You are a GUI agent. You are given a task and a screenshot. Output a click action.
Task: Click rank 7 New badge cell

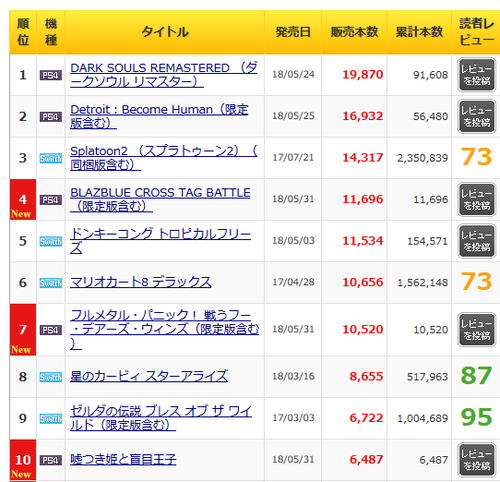[23, 329]
